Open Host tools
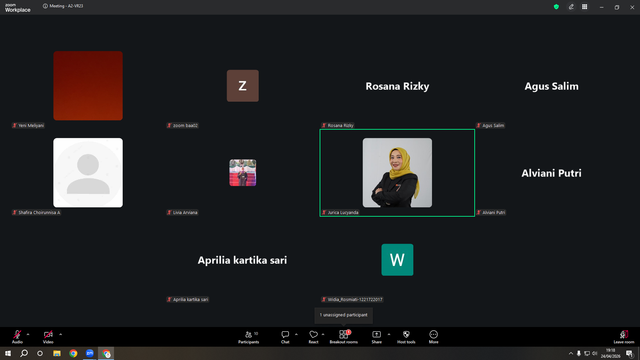640x360 pixels. click(406, 337)
